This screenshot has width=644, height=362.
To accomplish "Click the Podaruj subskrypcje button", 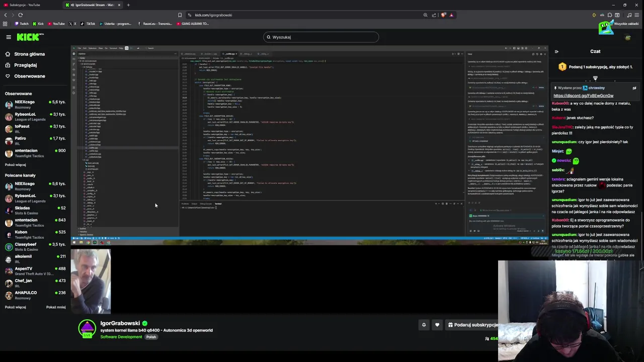I will [x=471, y=325].
